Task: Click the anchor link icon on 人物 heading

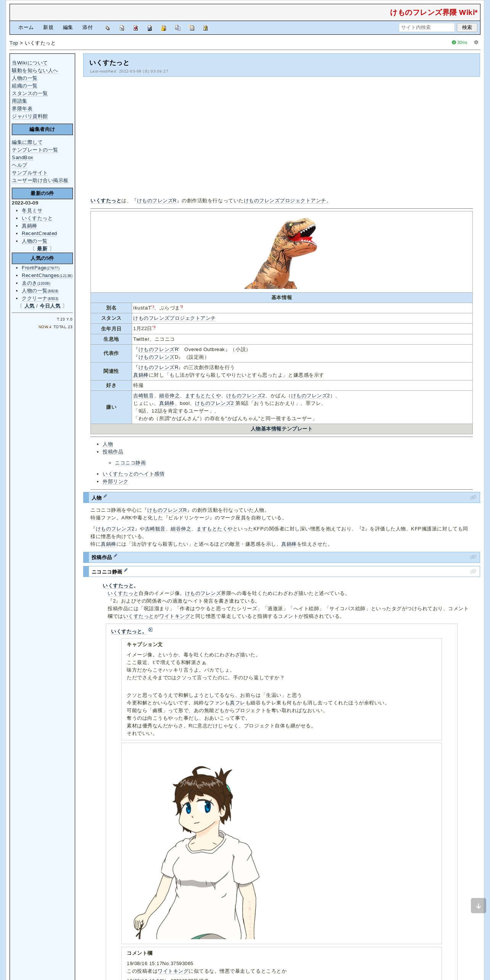Action: pyautogui.click(x=473, y=498)
